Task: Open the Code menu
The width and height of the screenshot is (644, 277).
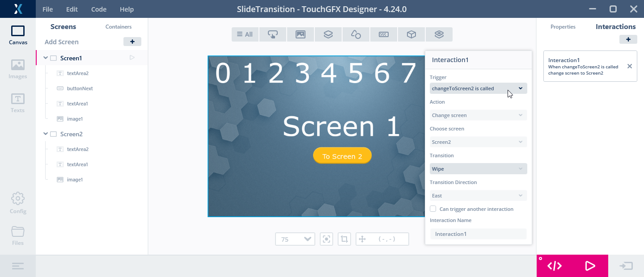Action: 98,9
